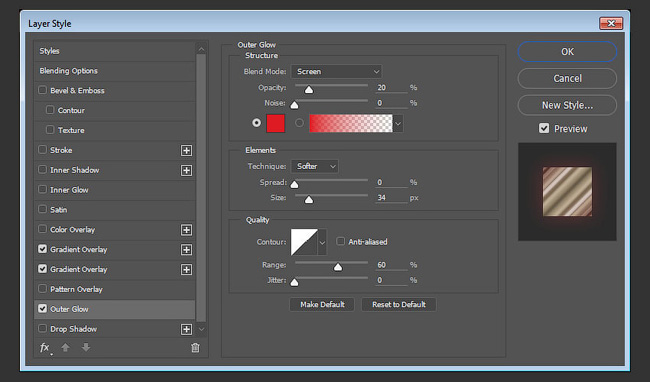This screenshot has height=382, width=650.
Task: Open the Blend Mode Screen dropdown
Action: coord(336,72)
